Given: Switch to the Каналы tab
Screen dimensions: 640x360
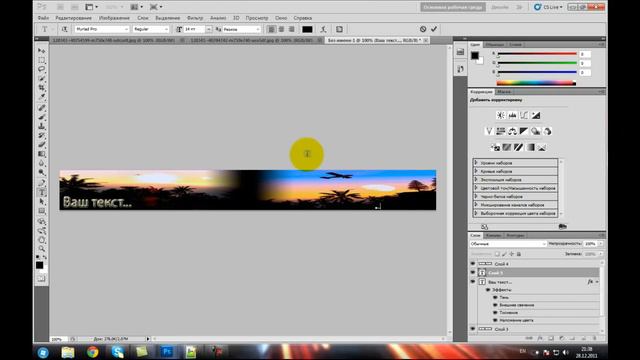Looking at the screenshot, I should point(493,236).
